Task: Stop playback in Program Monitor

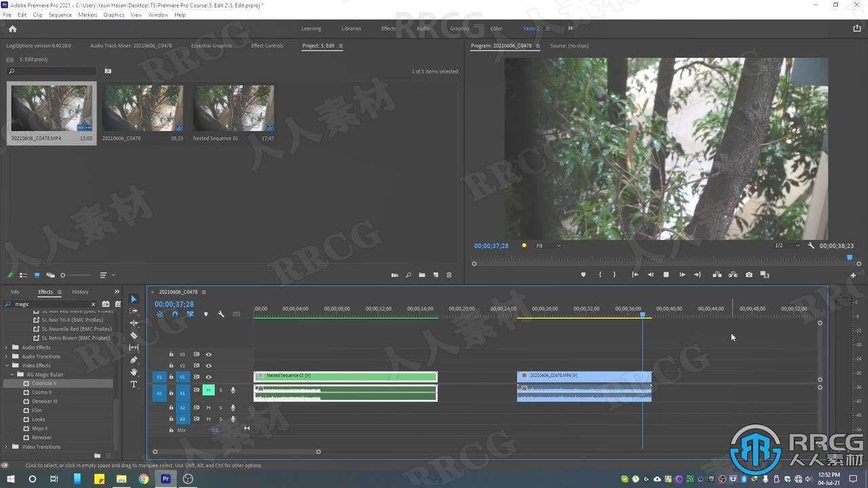Action: tap(666, 274)
